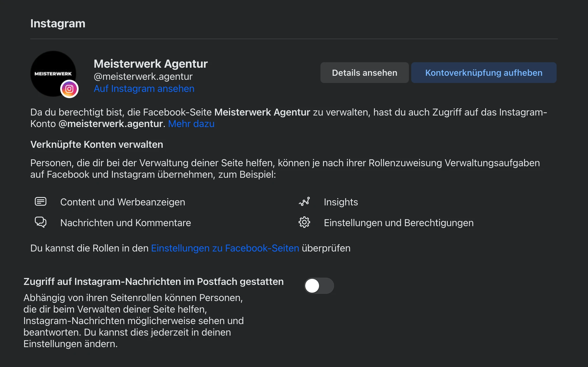The image size is (588, 367).
Task: Click the Content und Werbeanzeigen icon
Action: pyautogui.click(x=41, y=202)
